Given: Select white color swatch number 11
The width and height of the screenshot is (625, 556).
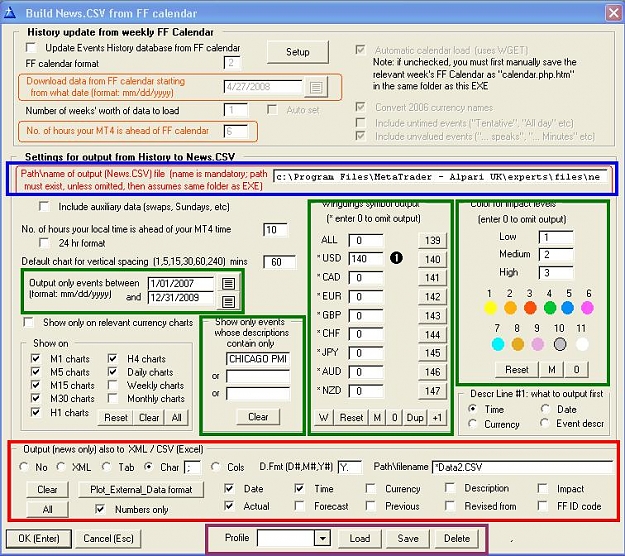Looking at the screenshot, I should click(582, 344).
